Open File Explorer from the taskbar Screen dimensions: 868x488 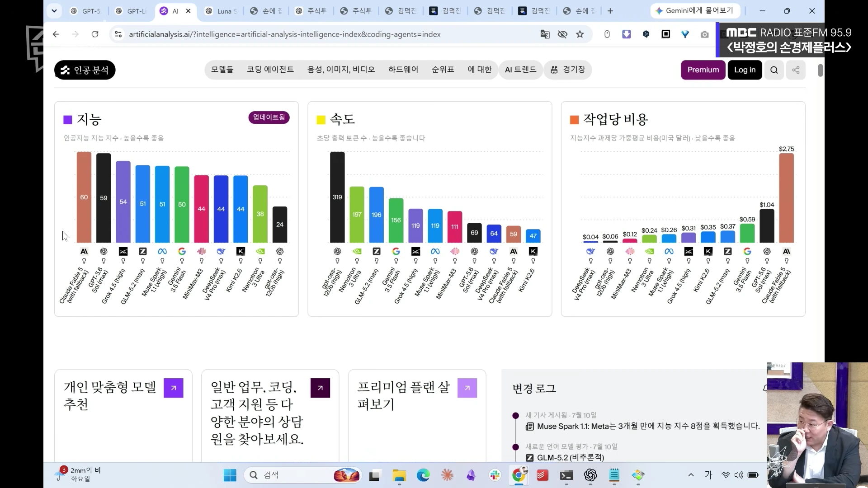click(x=399, y=475)
